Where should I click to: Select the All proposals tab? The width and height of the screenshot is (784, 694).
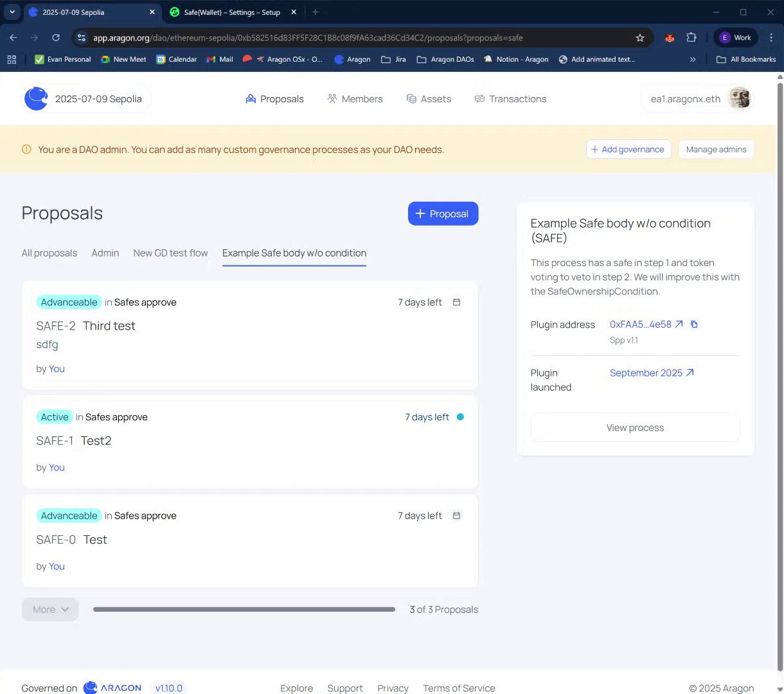[x=49, y=253]
